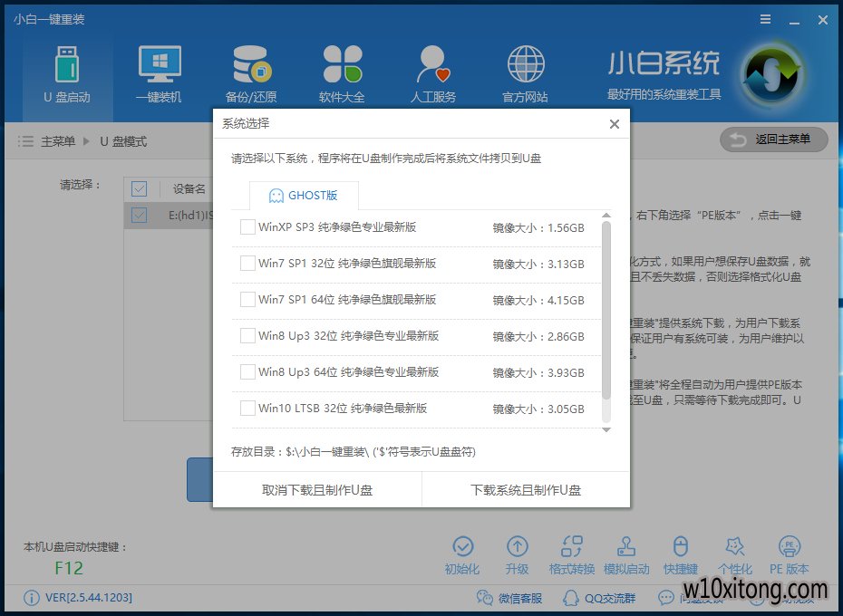Toggle the 设备名 header checkbox
Image resolution: width=843 pixels, height=616 pixels.
point(140,188)
